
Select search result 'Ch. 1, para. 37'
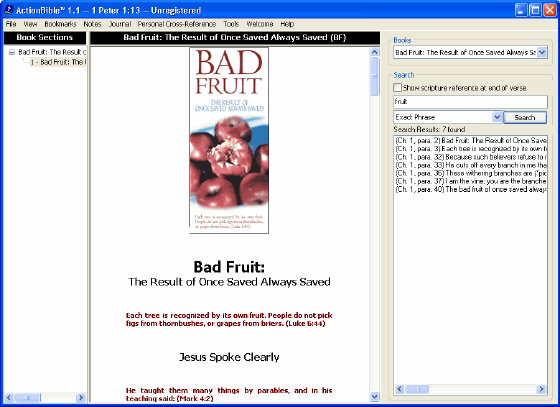point(471,181)
